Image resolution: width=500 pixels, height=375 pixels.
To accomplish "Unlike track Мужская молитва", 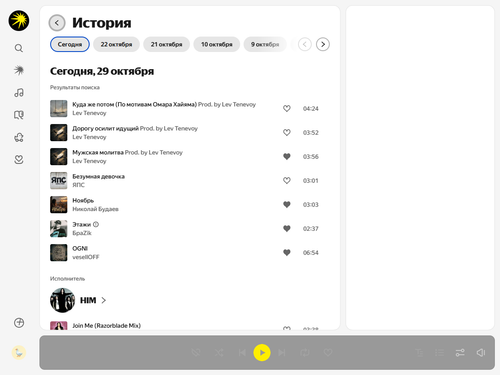I will [287, 156].
